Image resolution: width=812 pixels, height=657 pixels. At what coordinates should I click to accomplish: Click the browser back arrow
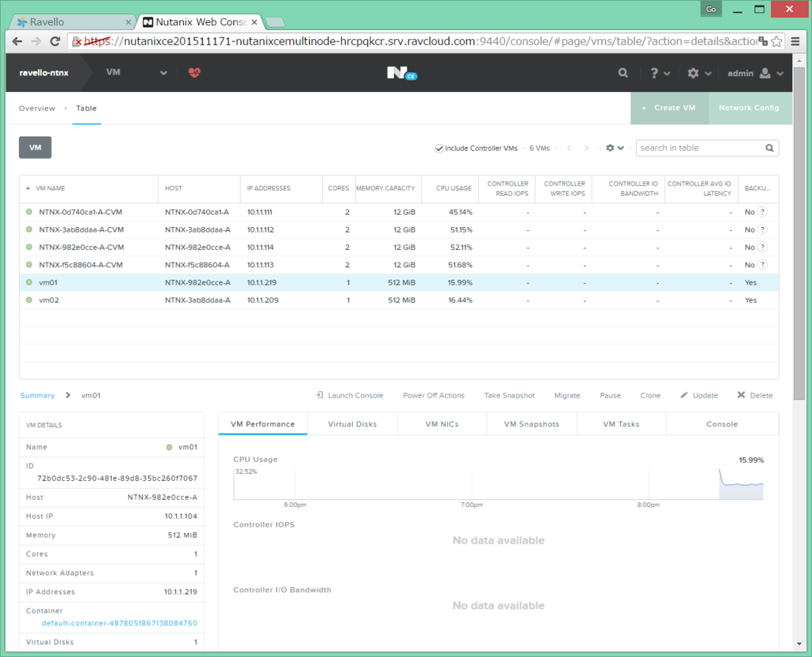click(17, 41)
